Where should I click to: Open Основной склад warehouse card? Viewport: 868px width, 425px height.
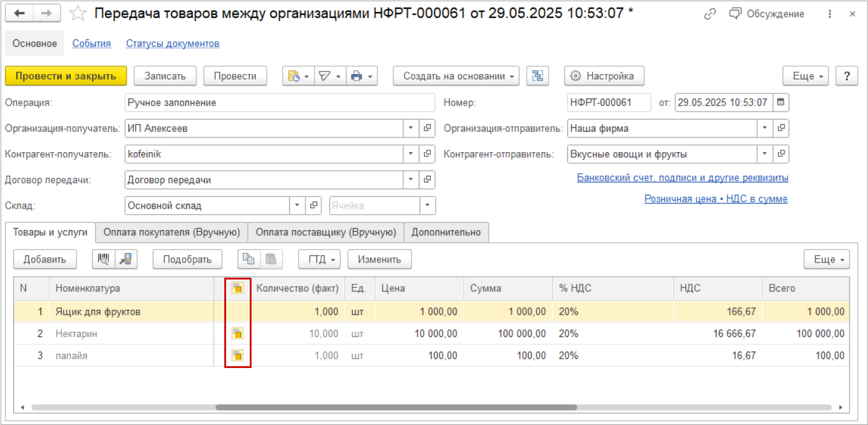pos(313,206)
